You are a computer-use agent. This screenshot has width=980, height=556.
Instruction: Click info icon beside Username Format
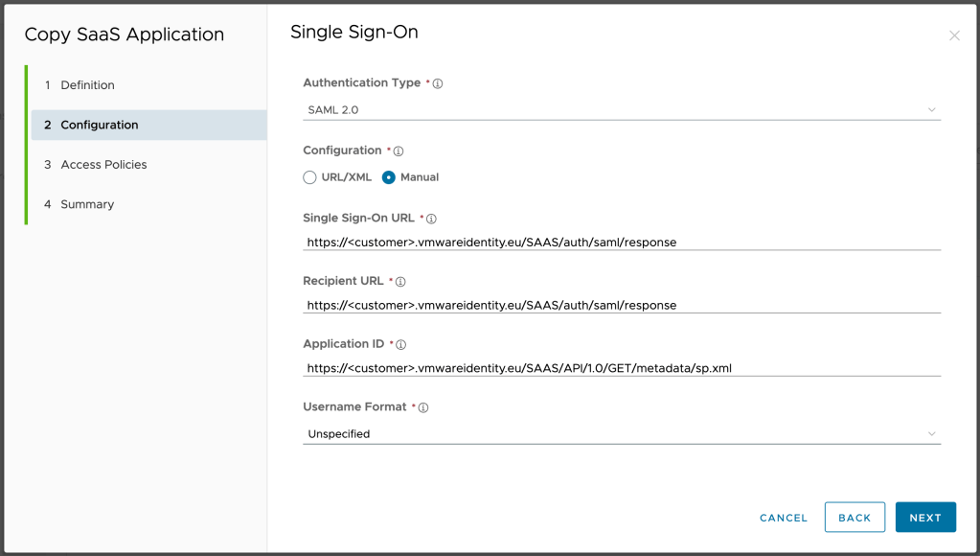pos(423,407)
